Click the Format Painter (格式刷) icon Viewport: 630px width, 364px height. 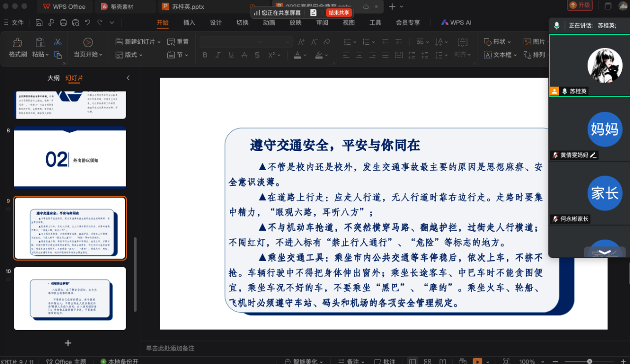click(x=18, y=43)
